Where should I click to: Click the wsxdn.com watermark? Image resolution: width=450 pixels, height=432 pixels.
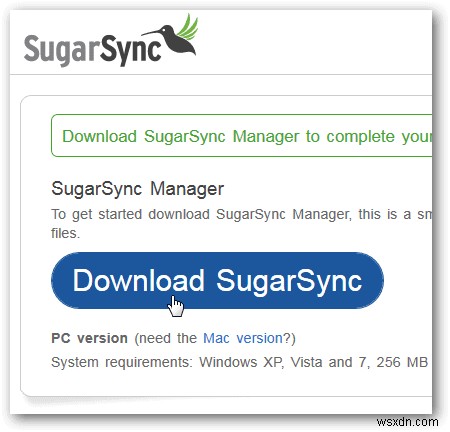pos(408,422)
